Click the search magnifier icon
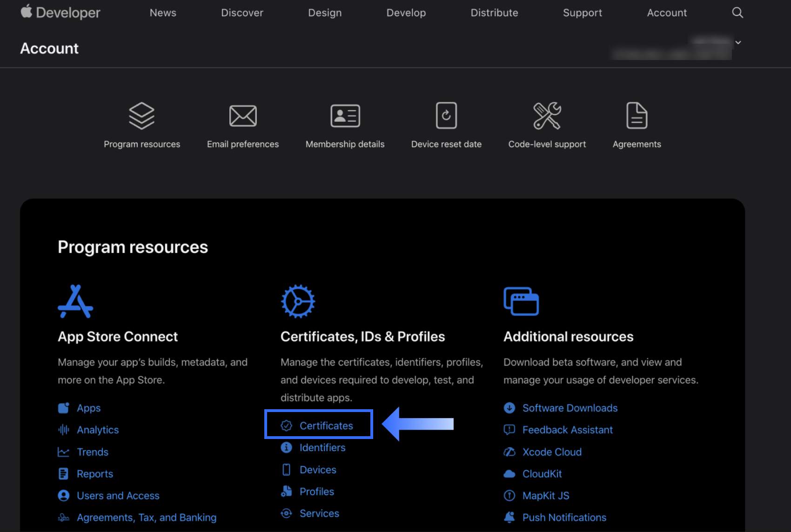The height and width of the screenshot is (532, 791). point(737,13)
